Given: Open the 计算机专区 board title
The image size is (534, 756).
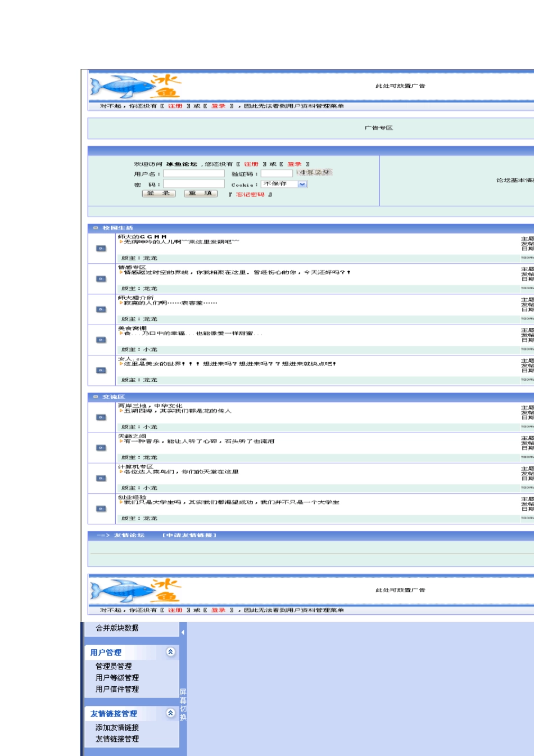Looking at the screenshot, I should (x=135, y=466).
